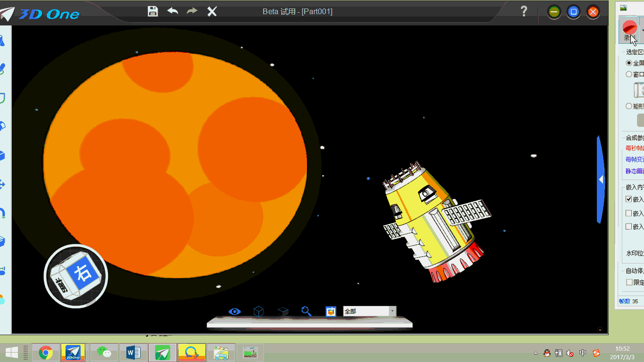Uncheck the first checked 嵌入 checkbox
Viewport: 644px width, 362px height.
(629, 199)
